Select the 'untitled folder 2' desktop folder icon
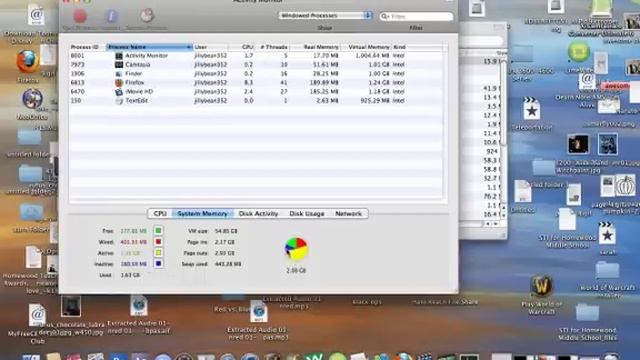640x360 pixels. [x=30, y=173]
